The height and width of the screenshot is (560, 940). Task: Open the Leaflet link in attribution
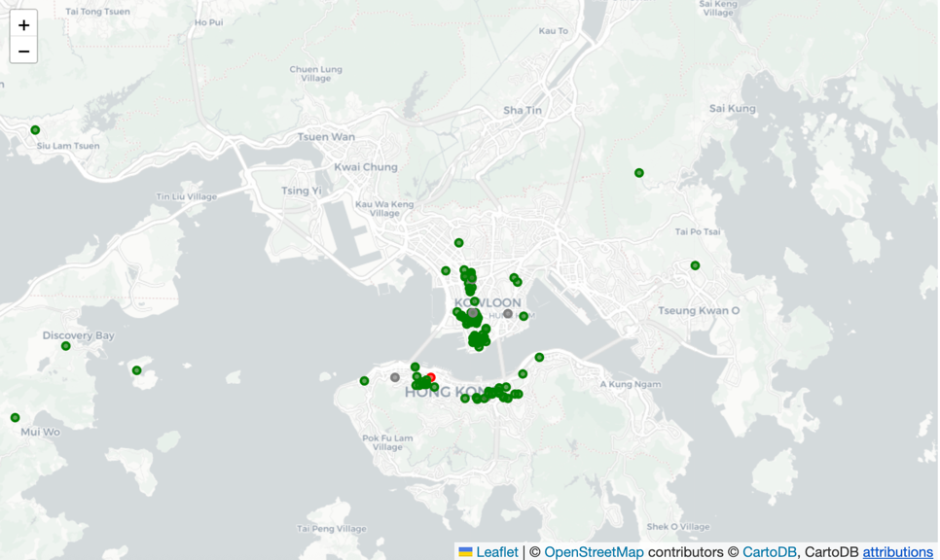click(496, 551)
